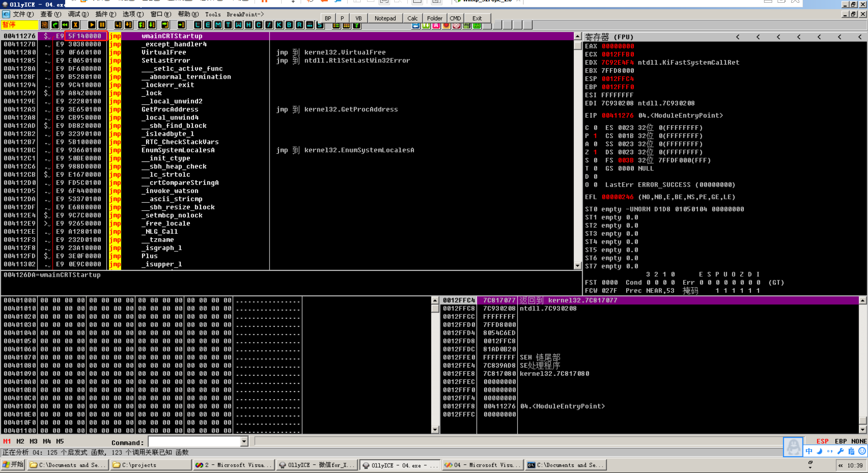868x473 pixels.
Task: Open Windows 开始 start button
Action: [13, 464]
